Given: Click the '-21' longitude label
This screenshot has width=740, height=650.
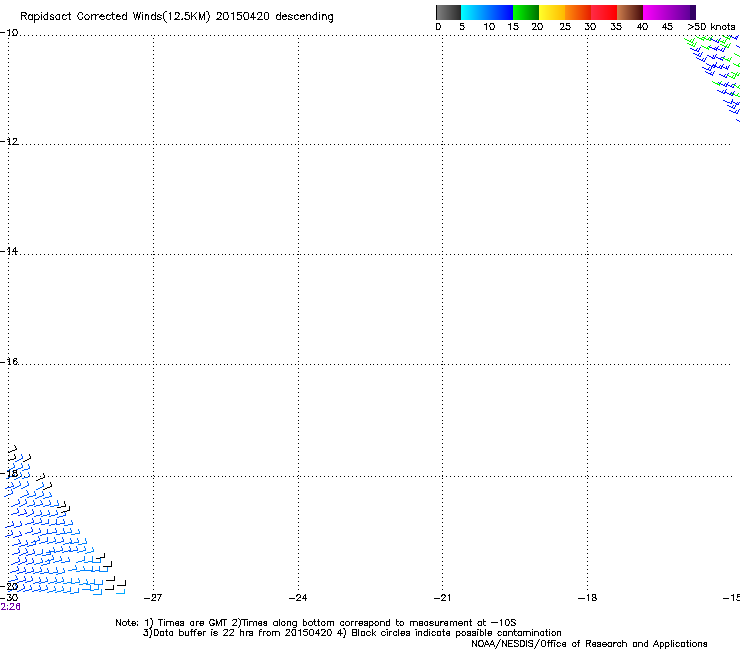Looking at the screenshot, I should coord(443,598).
